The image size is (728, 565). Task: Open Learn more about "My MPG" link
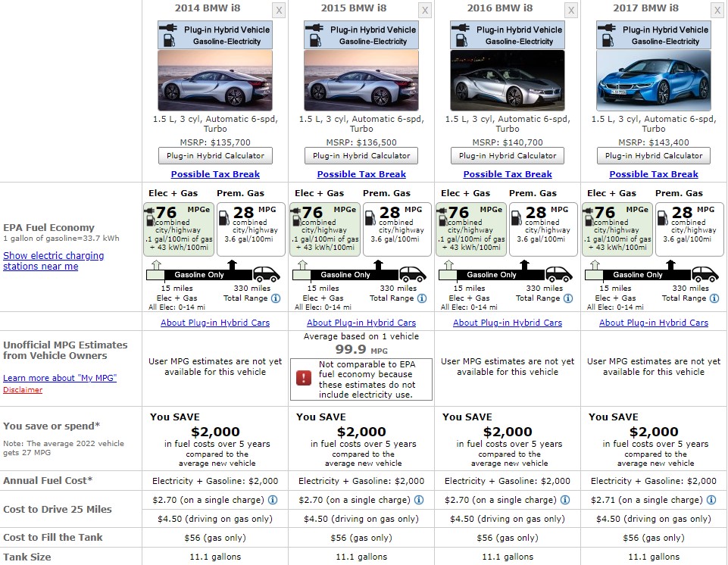tap(60, 378)
